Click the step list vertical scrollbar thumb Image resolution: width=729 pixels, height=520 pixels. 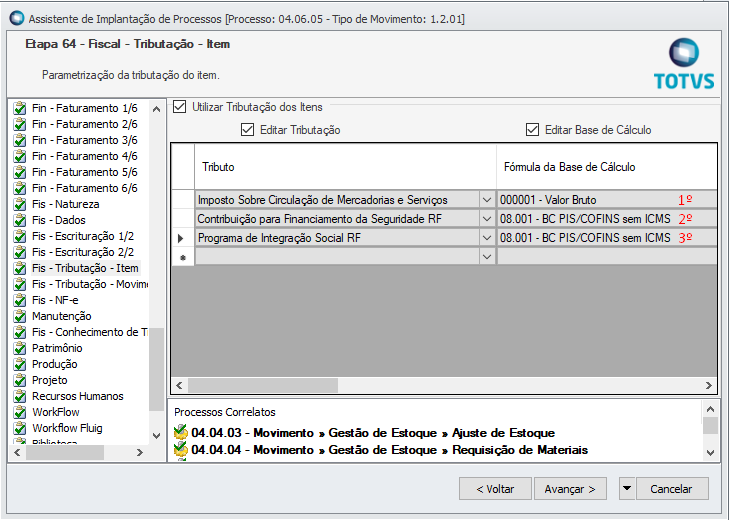pos(157,369)
